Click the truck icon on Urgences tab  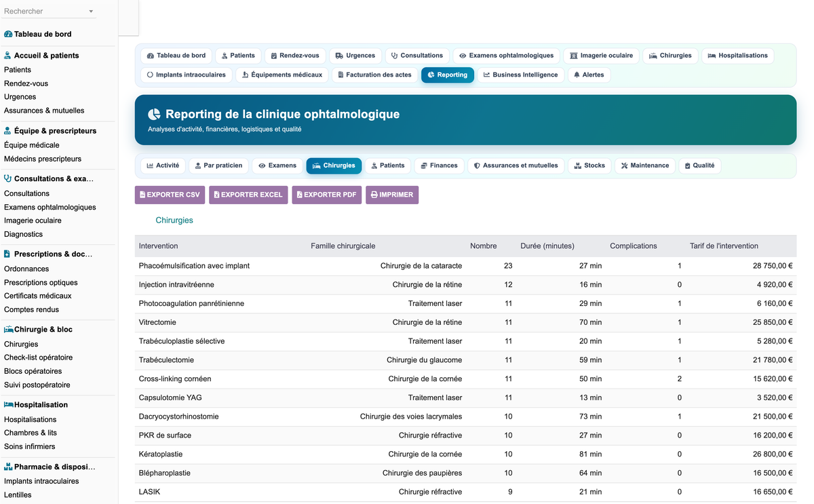point(339,56)
